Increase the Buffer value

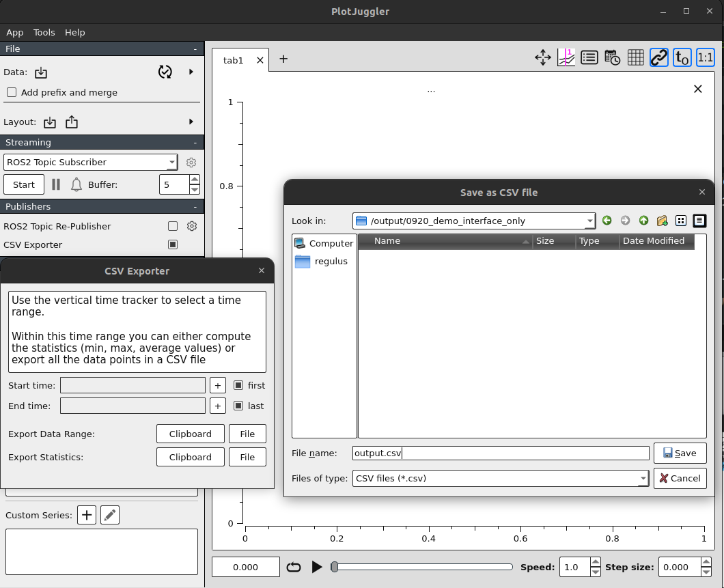click(x=195, y=180)
